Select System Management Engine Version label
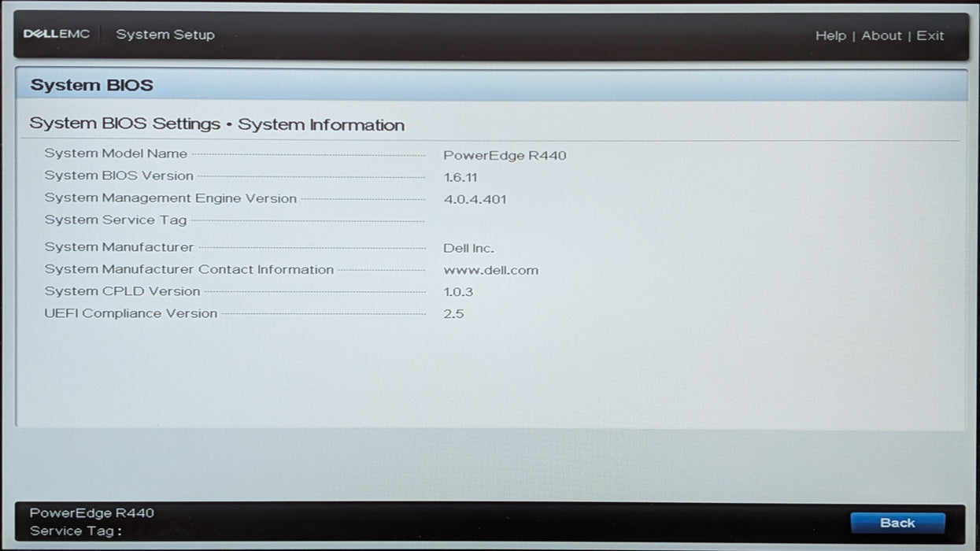The height and width of the screenshot is (551, 980). tap(171, 198)
